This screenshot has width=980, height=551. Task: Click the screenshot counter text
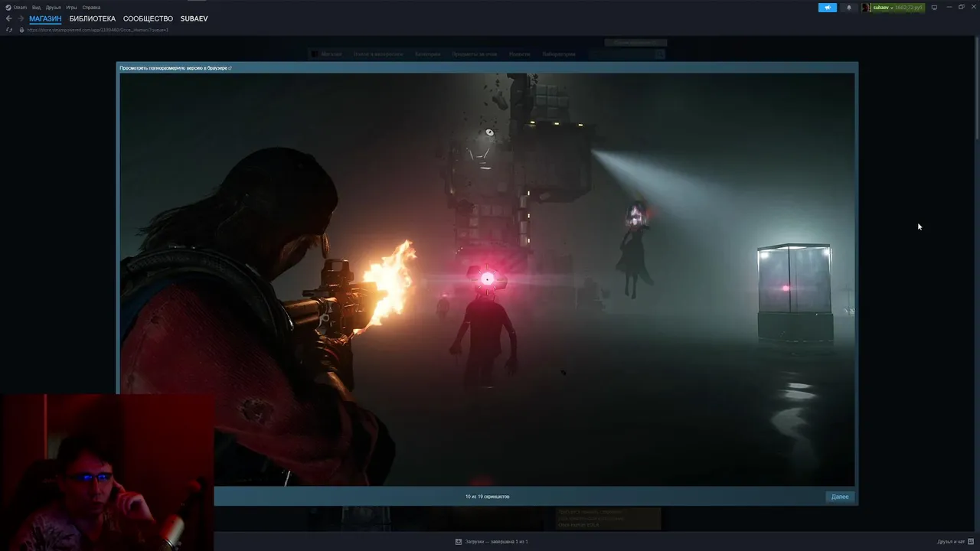pos(487,497)
